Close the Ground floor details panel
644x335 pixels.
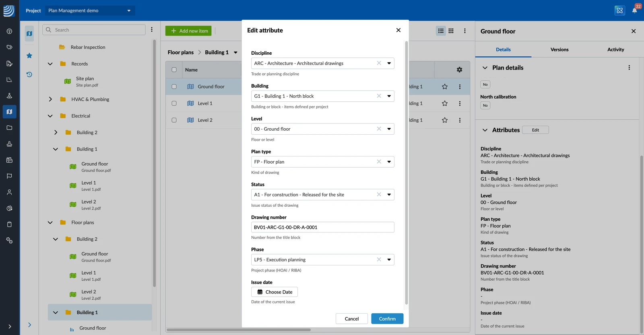click(x=634, y=31)
